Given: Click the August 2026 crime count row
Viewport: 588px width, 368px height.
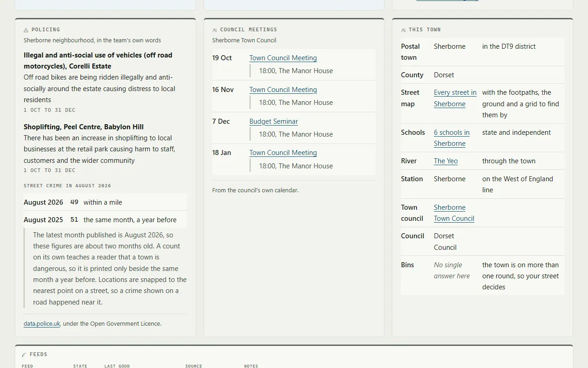Looking at the screenshot, I should click(x=105, y=202).
